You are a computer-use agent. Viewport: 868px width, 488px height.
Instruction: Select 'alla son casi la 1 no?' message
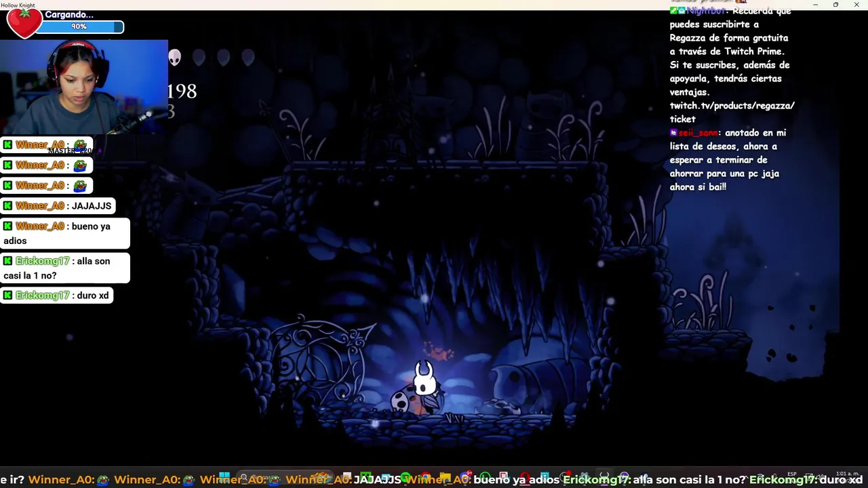(x=64, y=268)
